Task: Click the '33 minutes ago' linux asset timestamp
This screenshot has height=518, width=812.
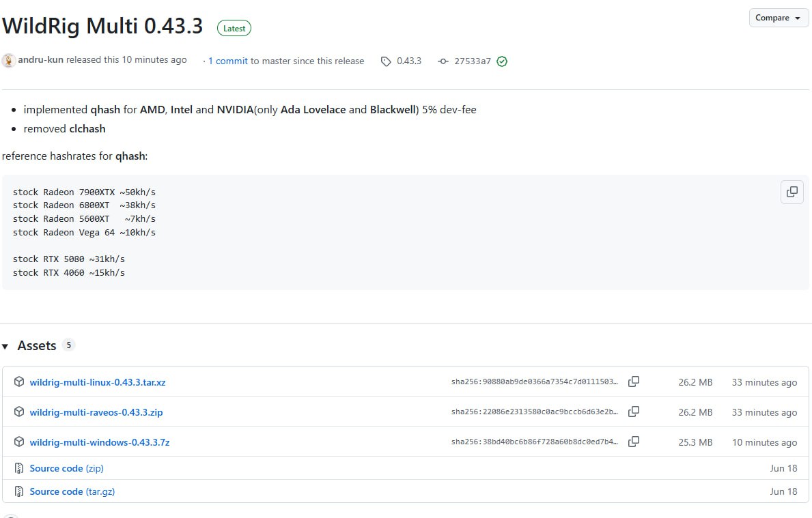Action: click(x=764, y=382)
